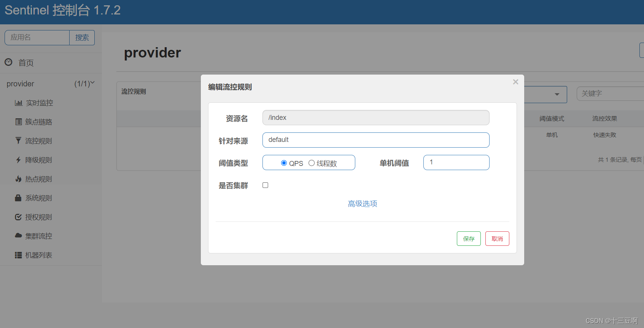Image resolution: width=644 pixels, height=328 pixels.
Task: Open 授权规则 menu entry
Action: click(38, 217)
